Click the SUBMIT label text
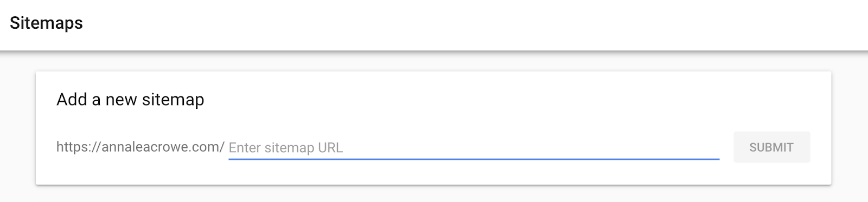868x202 pixels. [771, 147]
